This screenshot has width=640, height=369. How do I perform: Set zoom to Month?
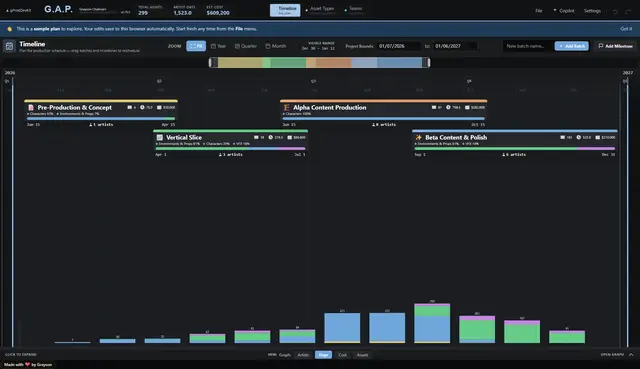(x=276, y=46)
